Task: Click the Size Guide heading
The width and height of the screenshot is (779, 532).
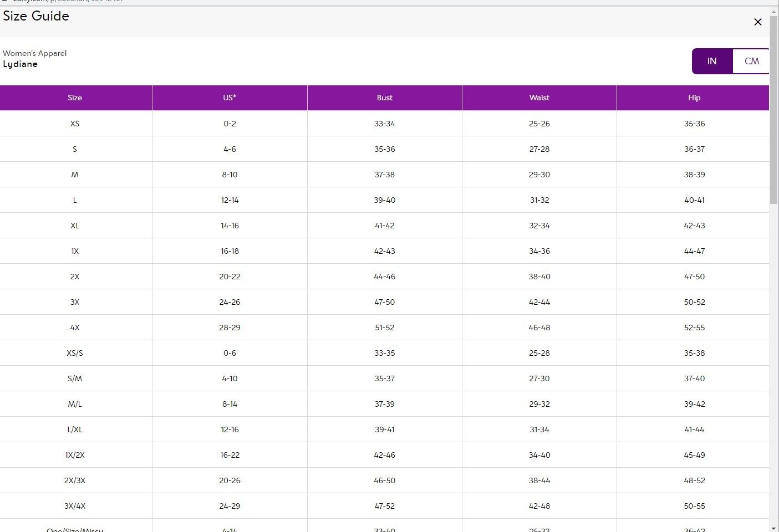Action: click(x=36, y=16)
